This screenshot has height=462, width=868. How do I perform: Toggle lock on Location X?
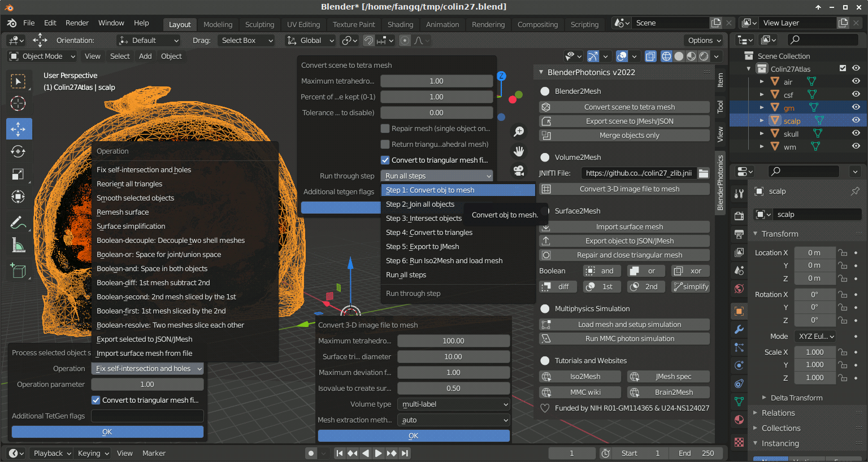(x=842, y=252)
